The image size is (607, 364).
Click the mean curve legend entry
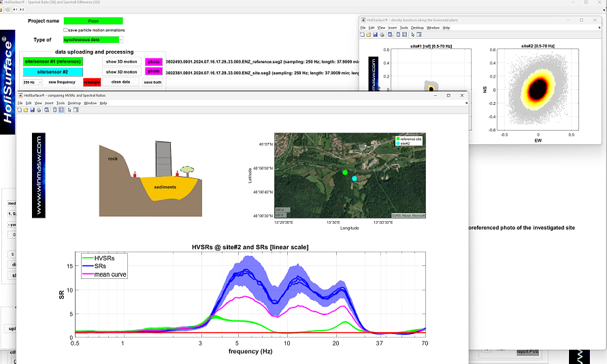click(105, 275)
